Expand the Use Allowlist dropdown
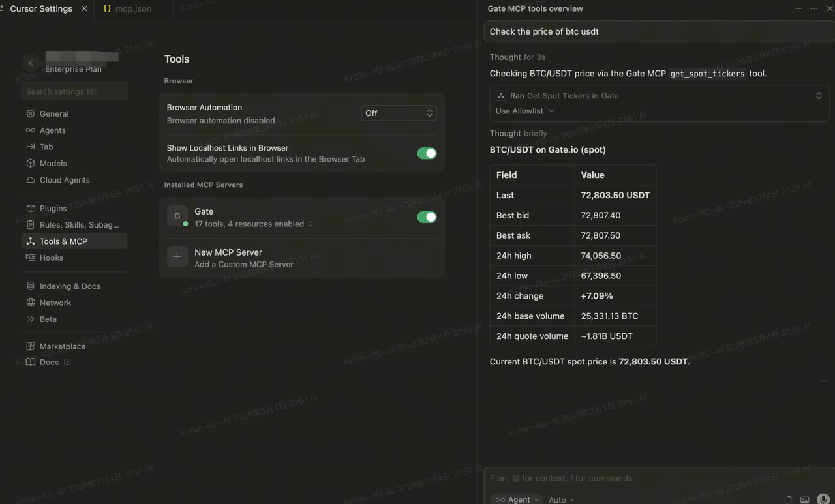Screen dimensions: 835x504 coord(525,111)
